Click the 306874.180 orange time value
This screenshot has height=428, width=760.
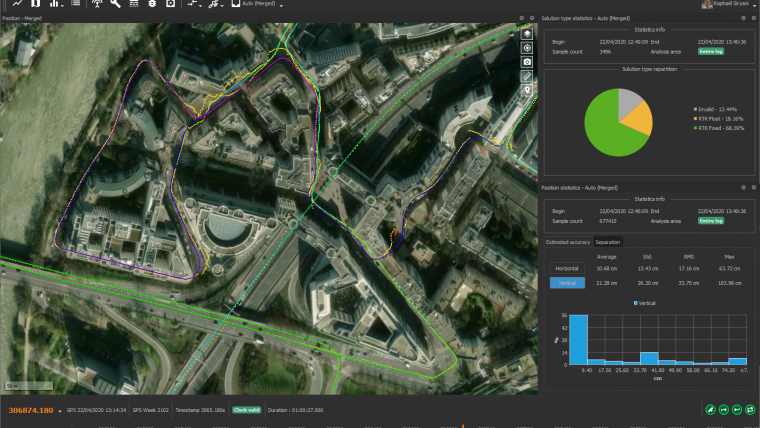(x=31, y=410)
